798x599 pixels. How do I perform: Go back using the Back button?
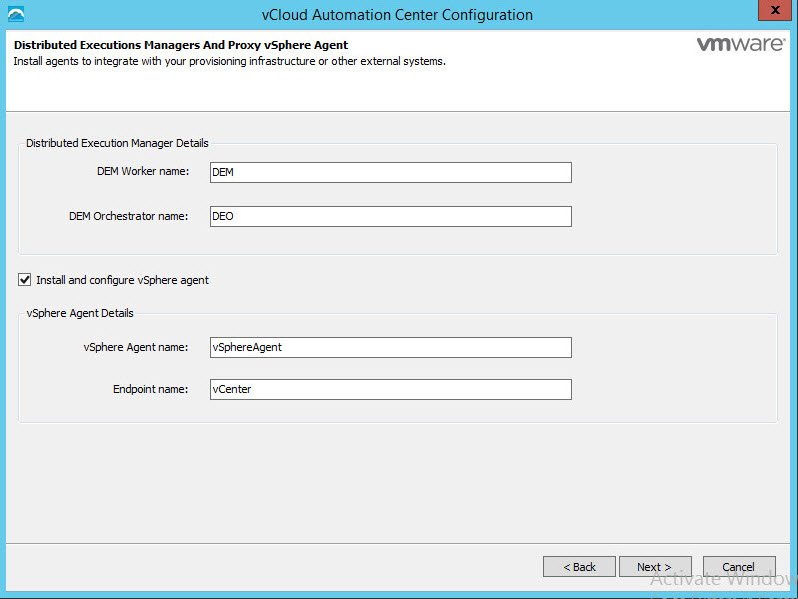point(579,567)
